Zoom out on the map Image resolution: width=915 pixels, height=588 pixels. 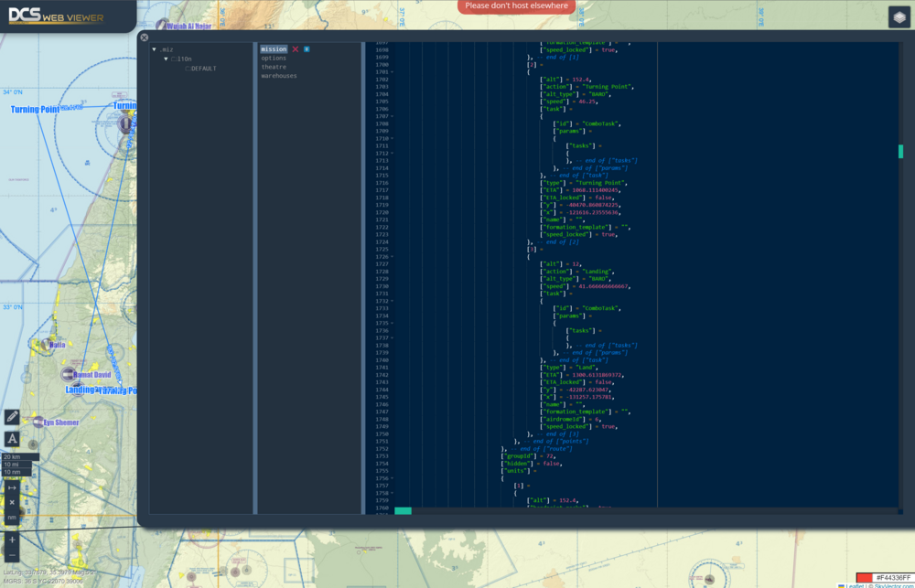point(12,555)
